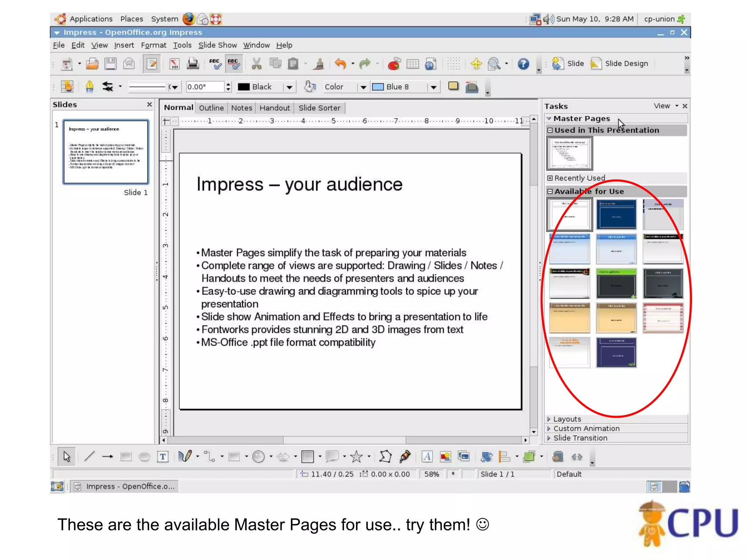Screen dimensions: 747x560
Task: Open the Insert menu
Action: [x=124, y=45]
